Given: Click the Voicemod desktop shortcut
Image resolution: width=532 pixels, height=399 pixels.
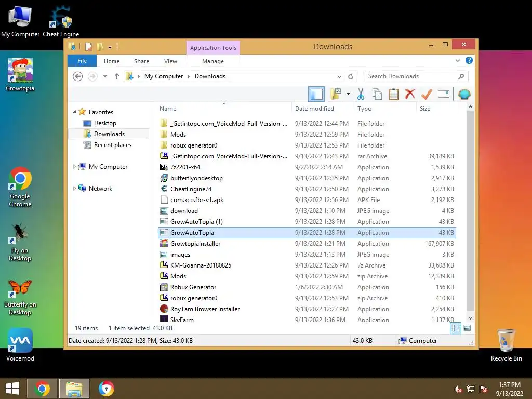Looking at the screenshot, I should click(x=20, y=345).
